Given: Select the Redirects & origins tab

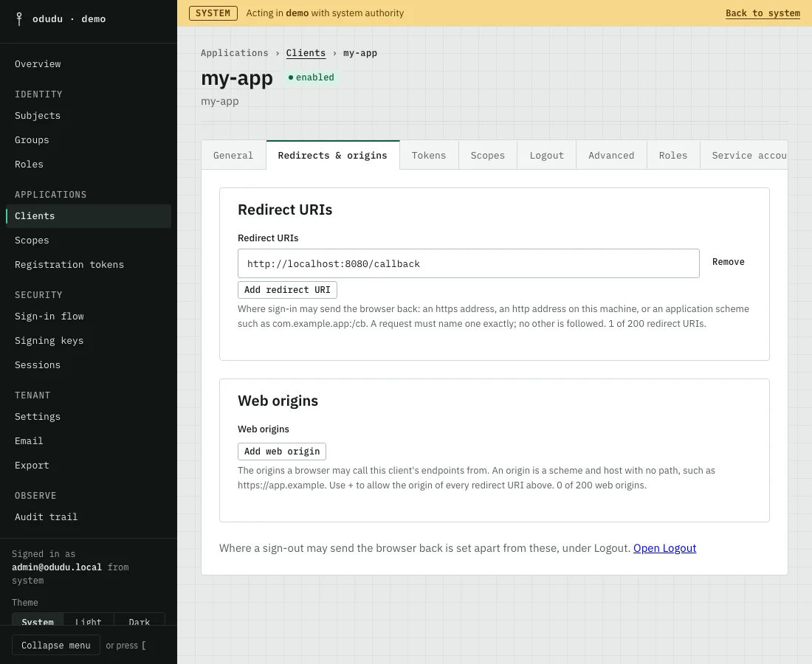Looking at the screenshot, I should point(332,155).
